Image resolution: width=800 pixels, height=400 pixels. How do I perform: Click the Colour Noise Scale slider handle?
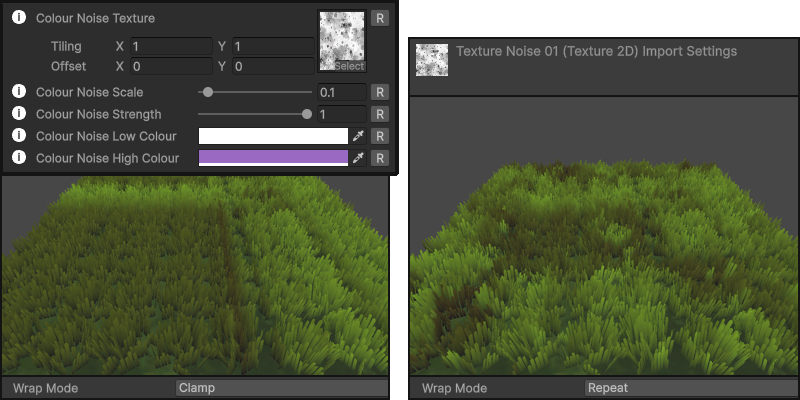tap(208, 92)
